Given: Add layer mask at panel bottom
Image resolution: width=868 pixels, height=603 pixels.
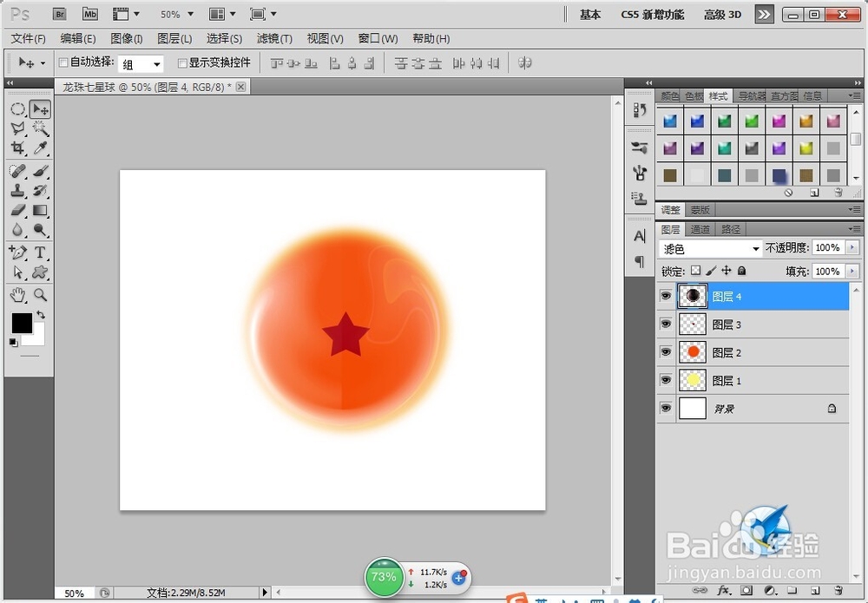Looking at the screenshot, I should tap(746, 591).
